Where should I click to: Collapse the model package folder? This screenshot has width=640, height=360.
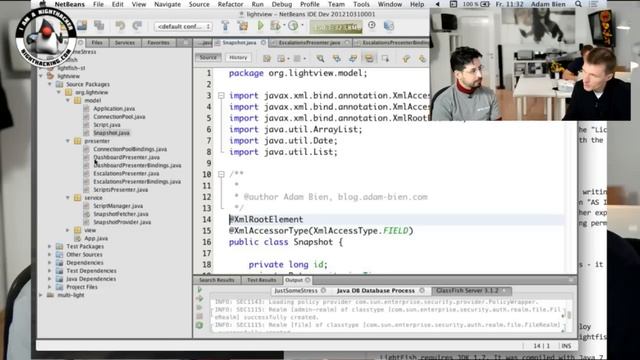(68, 100)
